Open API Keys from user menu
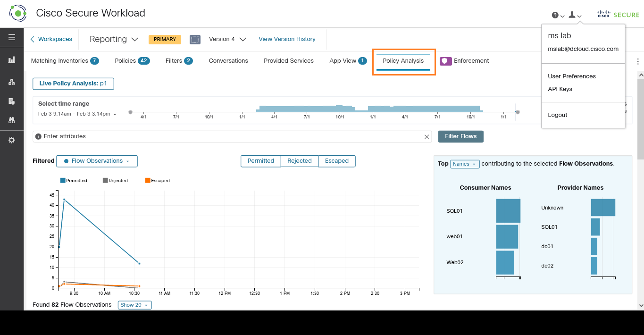The height and width of the screenshot is (335, 644). tap(560, 89)
